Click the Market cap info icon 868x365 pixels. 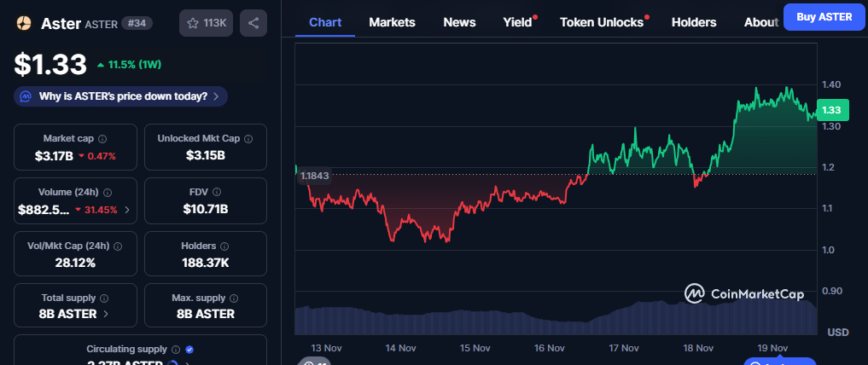[102, 138]
